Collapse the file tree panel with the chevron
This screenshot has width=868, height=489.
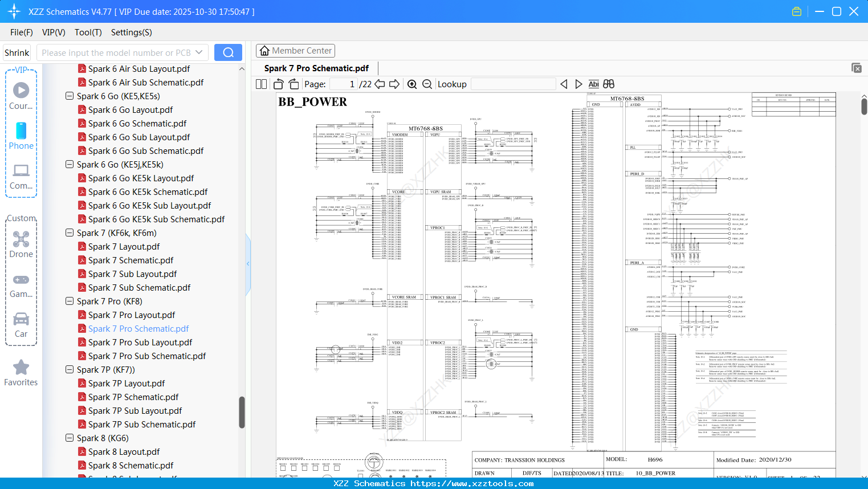247,263
